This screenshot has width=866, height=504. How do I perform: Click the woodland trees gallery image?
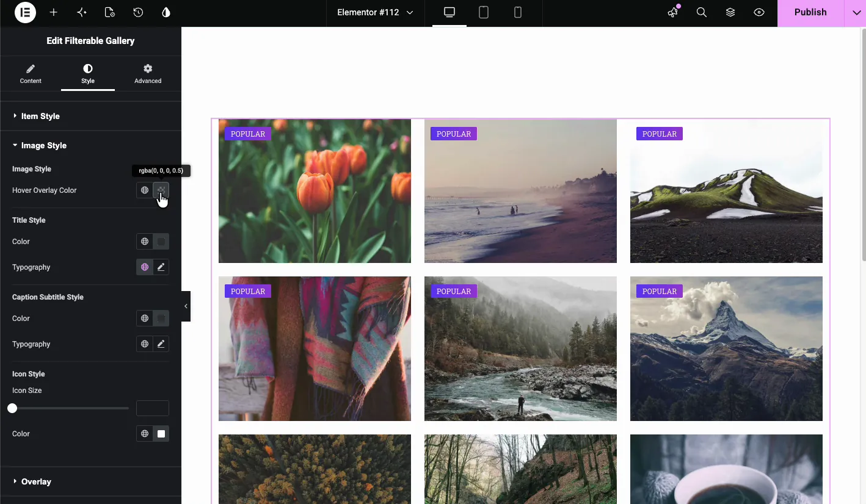pos(520,469)
